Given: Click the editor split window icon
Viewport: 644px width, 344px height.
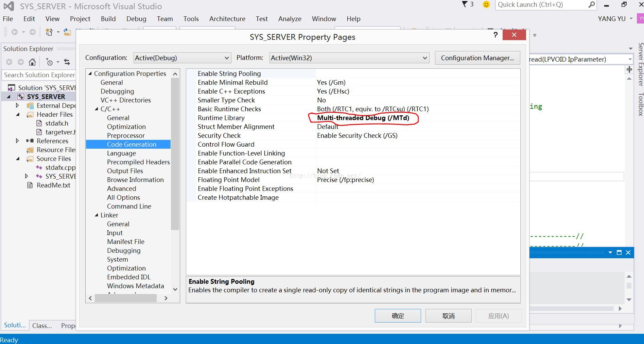Looking at the screenshot, I should pyautogui.click(x=629, y=69).
